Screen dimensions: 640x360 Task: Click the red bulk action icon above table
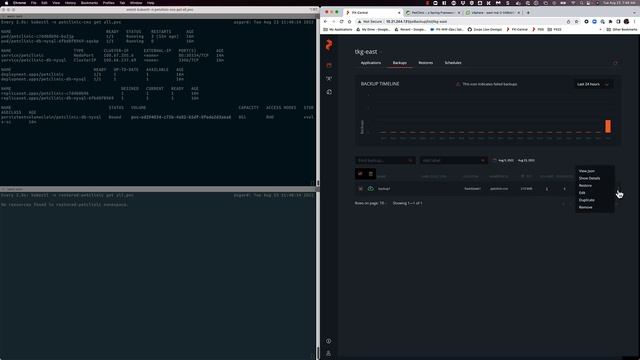[x=360, y=174]
